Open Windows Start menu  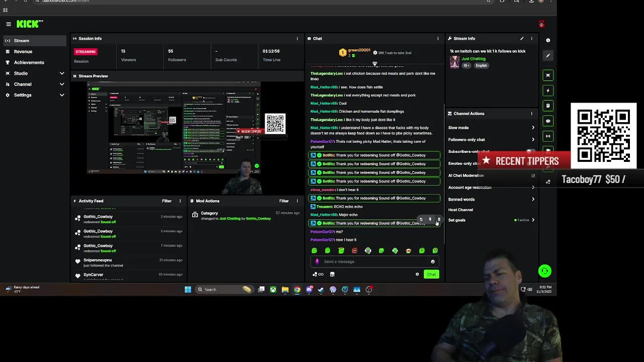[x=188, y=290]
